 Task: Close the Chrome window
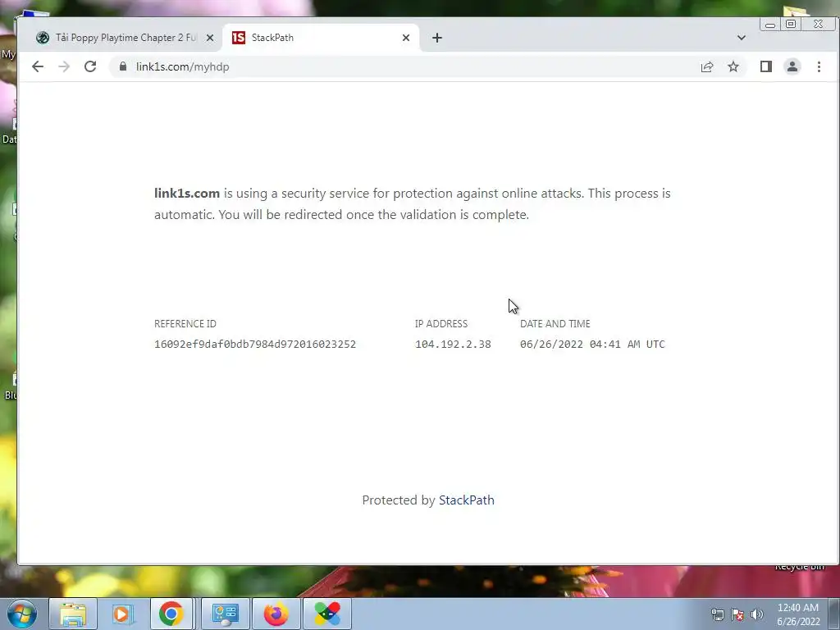(x=818, y=24)
